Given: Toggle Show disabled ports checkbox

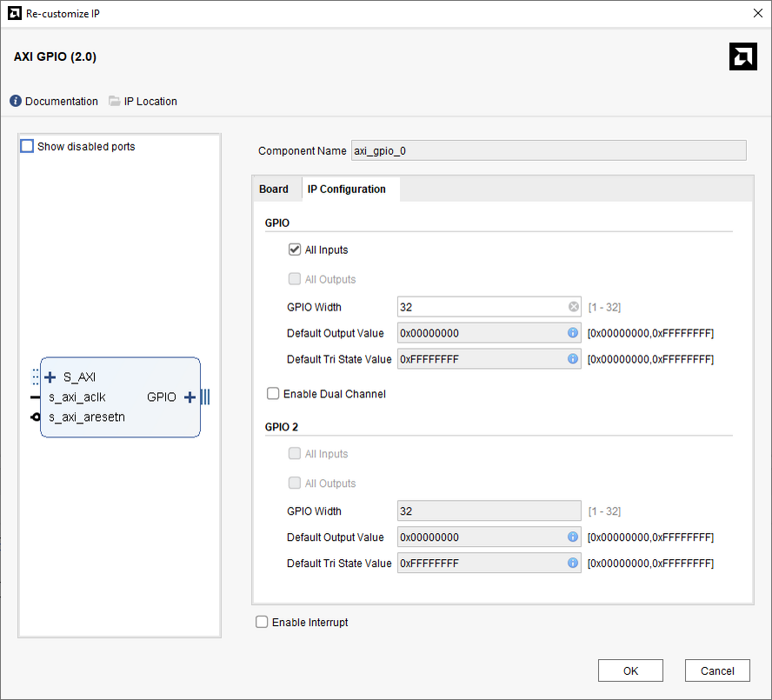Looking at the screenshot, I should (x=27, y=146).
